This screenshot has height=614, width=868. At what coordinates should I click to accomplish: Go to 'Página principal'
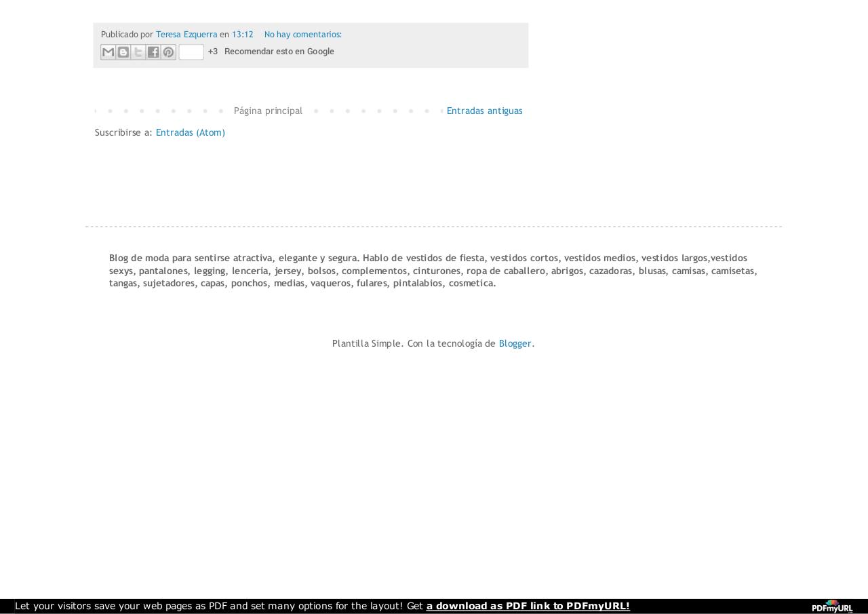tap(268, 111)
